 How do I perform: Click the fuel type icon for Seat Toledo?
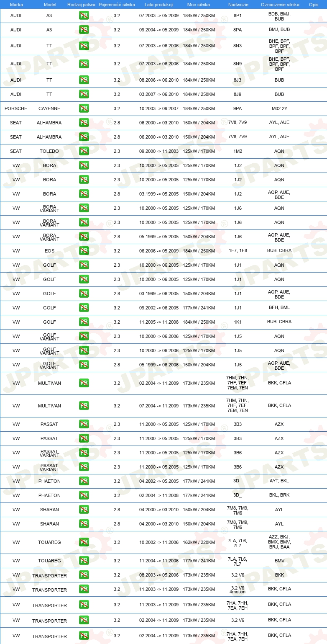tap(84, 151)
